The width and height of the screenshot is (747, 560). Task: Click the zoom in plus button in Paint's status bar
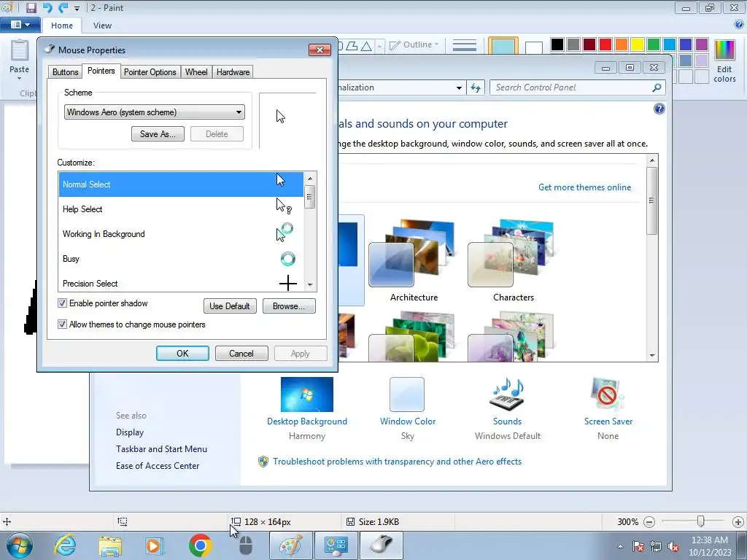[x=738, y=522]
